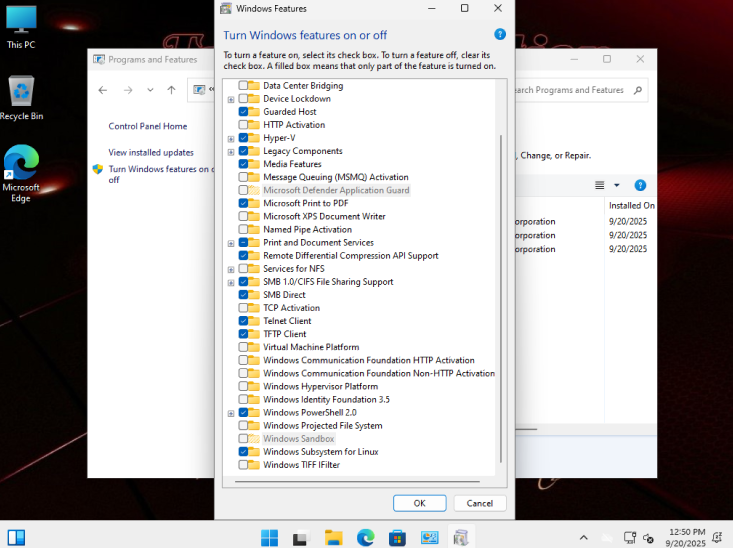Click the Telnet Client folder icon

tap(254, 321)
